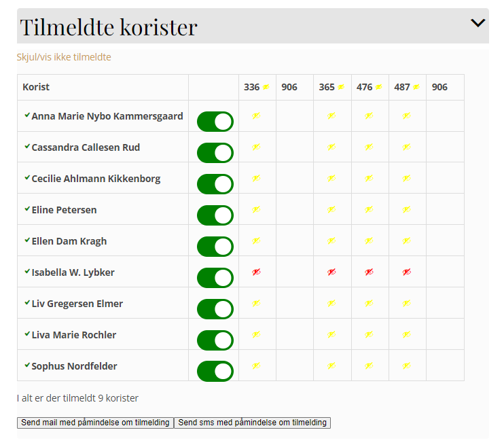Click yellow eye icon for Cassandra Callesen Rud under 336
Viewport: 504px width, 445px height.
[x=256, y=147]
